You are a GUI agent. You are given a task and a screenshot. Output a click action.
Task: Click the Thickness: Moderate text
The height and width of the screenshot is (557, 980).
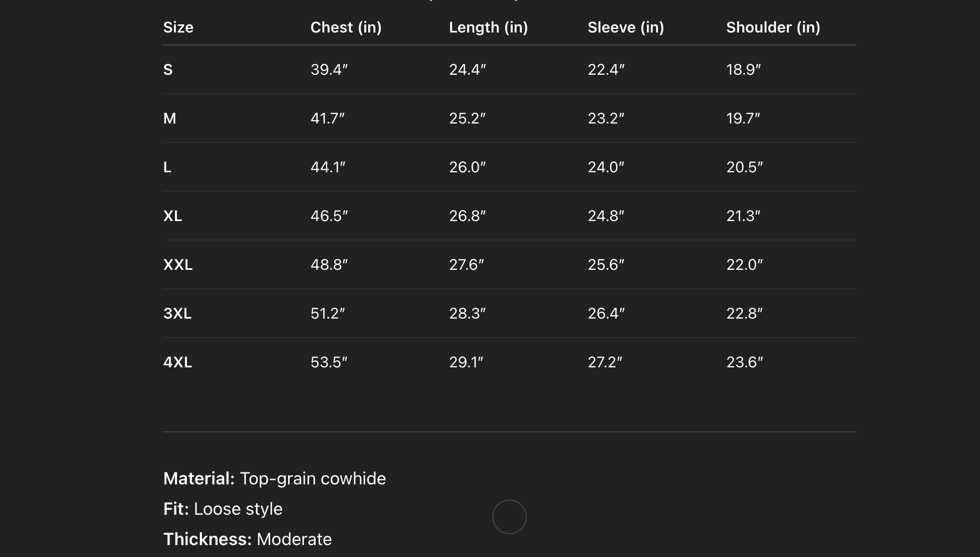pos(247,539)
